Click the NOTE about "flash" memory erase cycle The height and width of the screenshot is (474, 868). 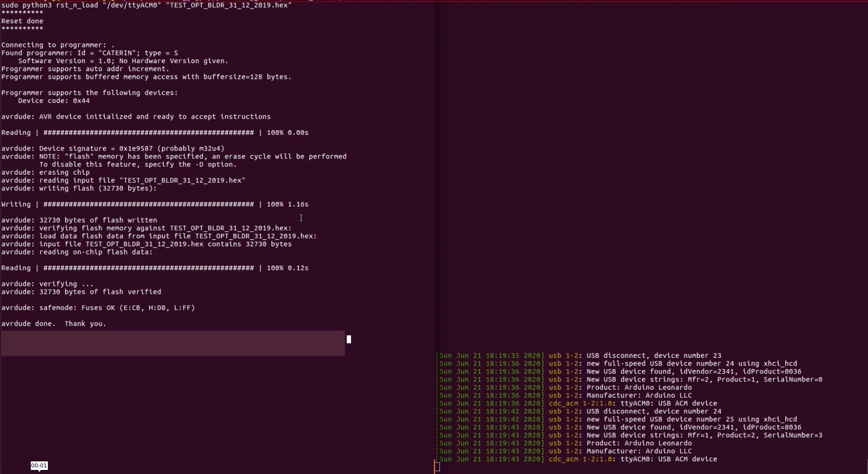click(174, 156)
